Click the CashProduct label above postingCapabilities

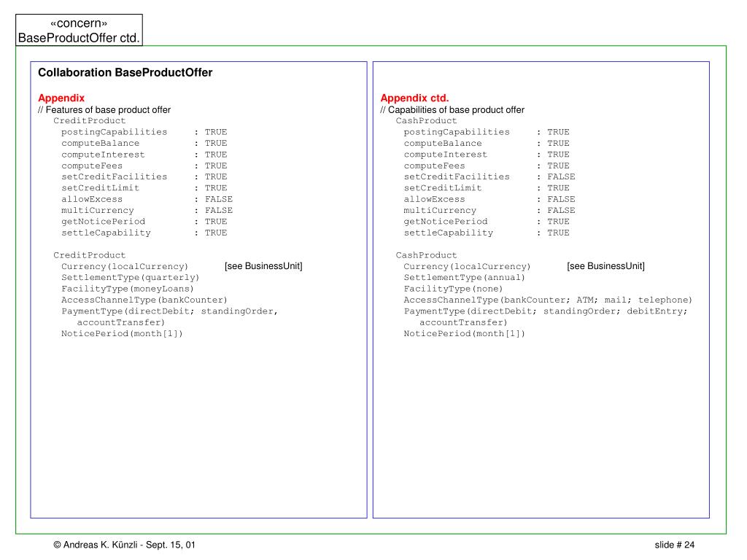(x=426, y=121)
